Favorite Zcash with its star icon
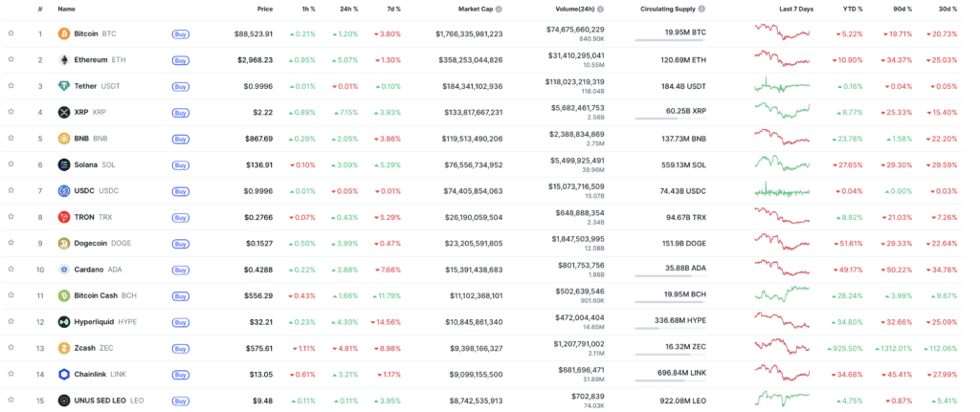Viewport: 980px width, 412px height. coord(11,348)
